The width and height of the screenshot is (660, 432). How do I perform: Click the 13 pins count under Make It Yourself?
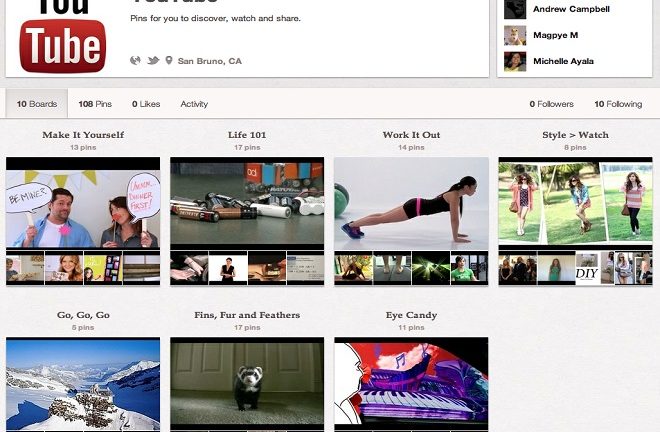tap(83, 147)
